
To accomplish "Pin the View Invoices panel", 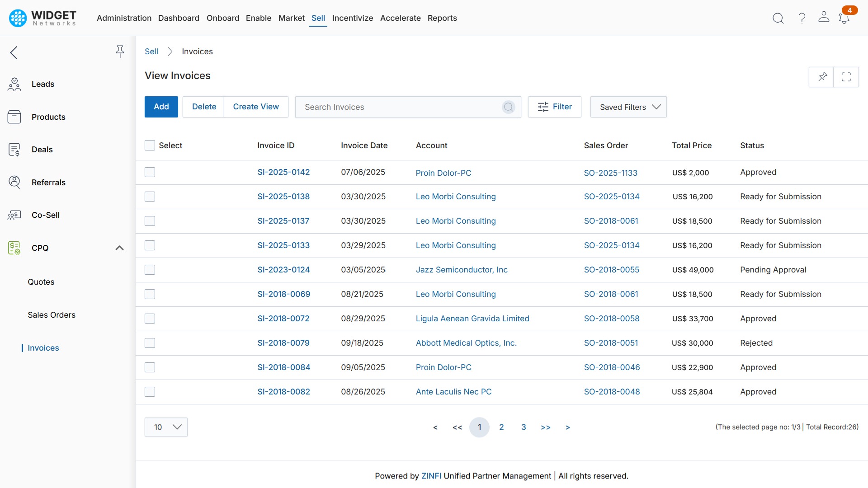I will 822,77.
